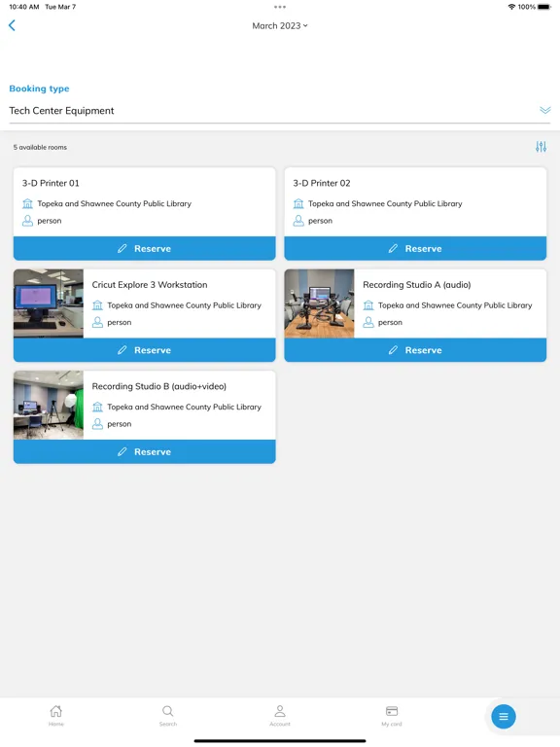Select the Tech Center Equipment field
This screenshot has height=747, width=560.
(x=280, y=111)
